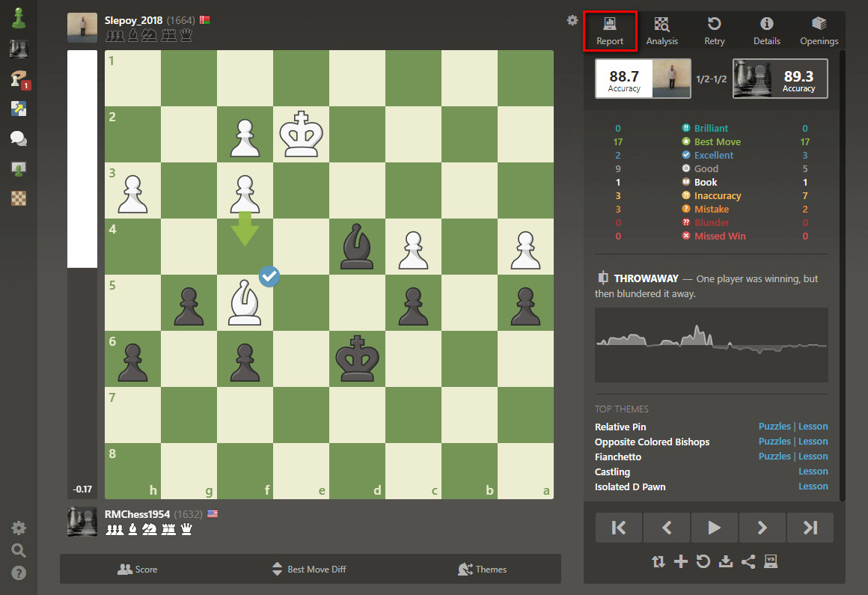The width and height of the screenshot is (868, 595).
Task: Open the Openings tab
Action: pyautogui.click(x=819, y=30)
